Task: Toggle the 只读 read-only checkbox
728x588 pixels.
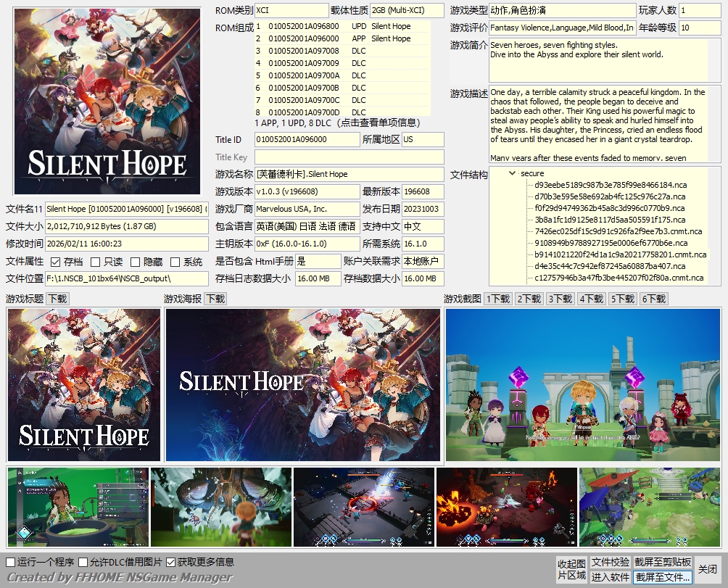Action: pyautogui.click(x=95, y=262)
